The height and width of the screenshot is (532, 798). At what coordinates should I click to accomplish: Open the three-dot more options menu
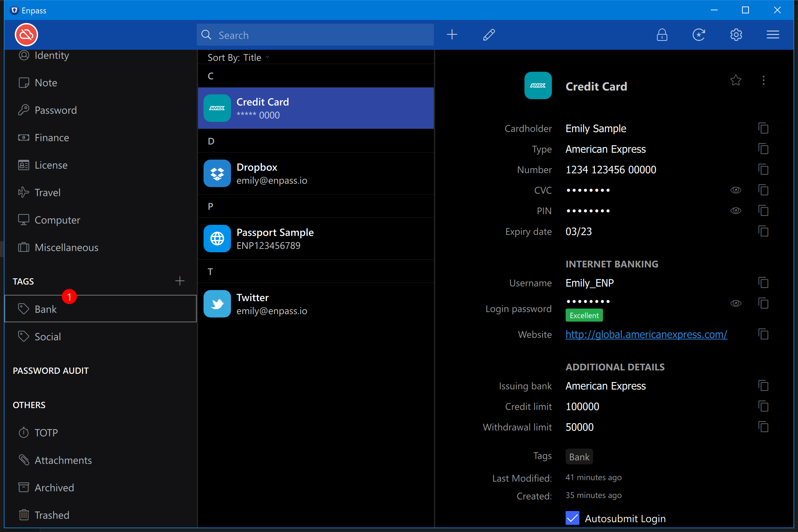click(x=764, y=80)
